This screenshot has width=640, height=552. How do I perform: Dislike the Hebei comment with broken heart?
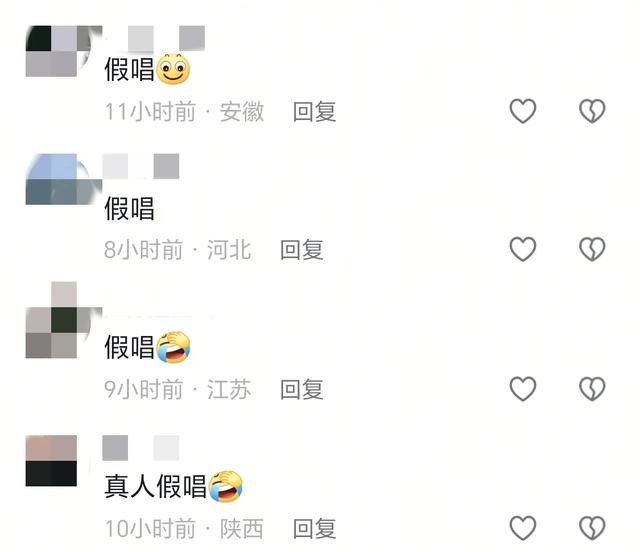[x=592, y=249]
